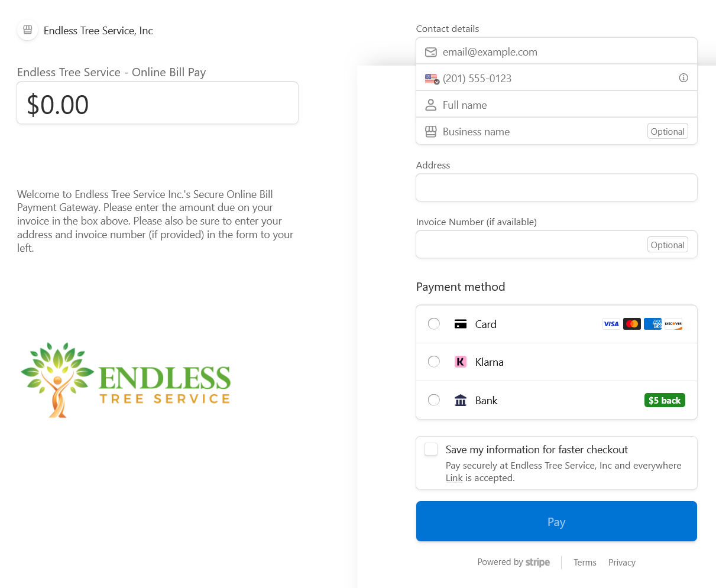This screenshot has height=588, width=716.
Task: Click the shop icon in Business name field
Action: (x=431, y=132)
